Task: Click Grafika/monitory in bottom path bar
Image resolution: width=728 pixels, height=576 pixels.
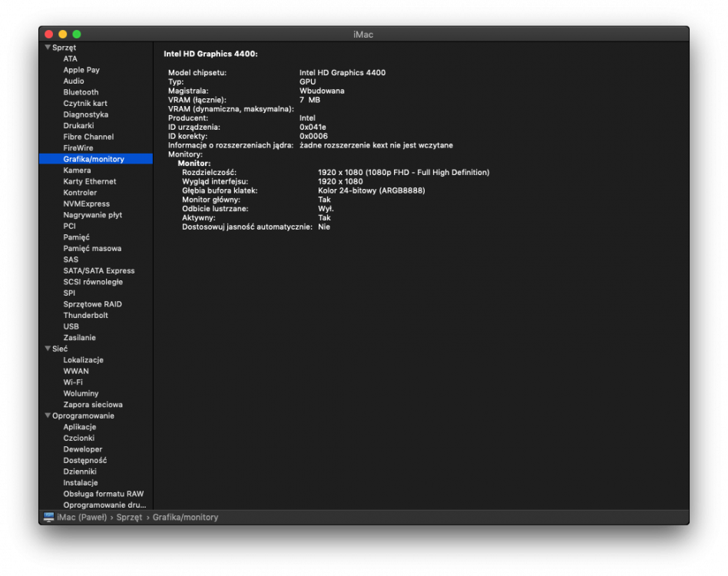Action: pyautogui.click(x=185, y=517)
